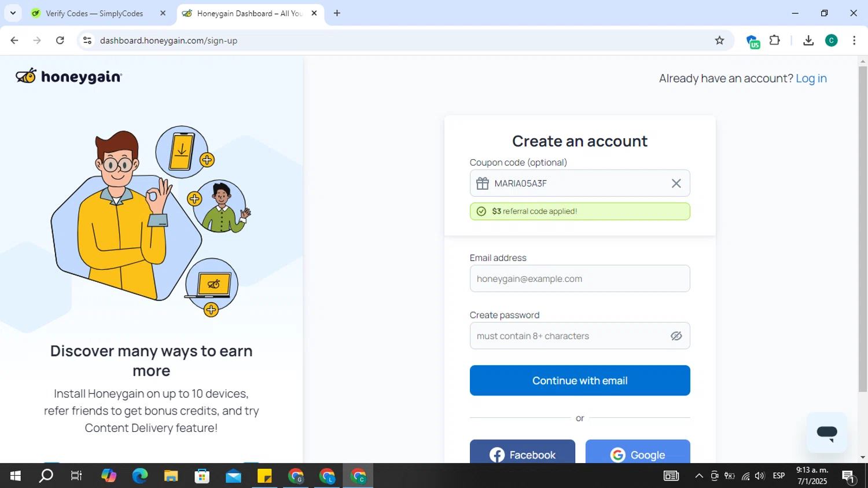Viewport: 868px width, 488px height.
Task: Click Continue with email button
Action: click(x=580, y=380)
